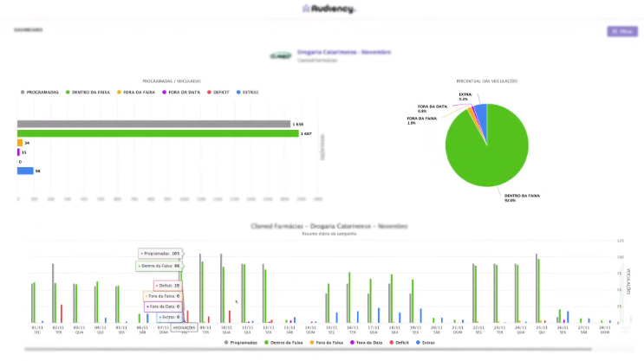644x361 pixels.
Task: Open Drogaria Catarinense - Novembro campaign title
Action: coord(344,52)
